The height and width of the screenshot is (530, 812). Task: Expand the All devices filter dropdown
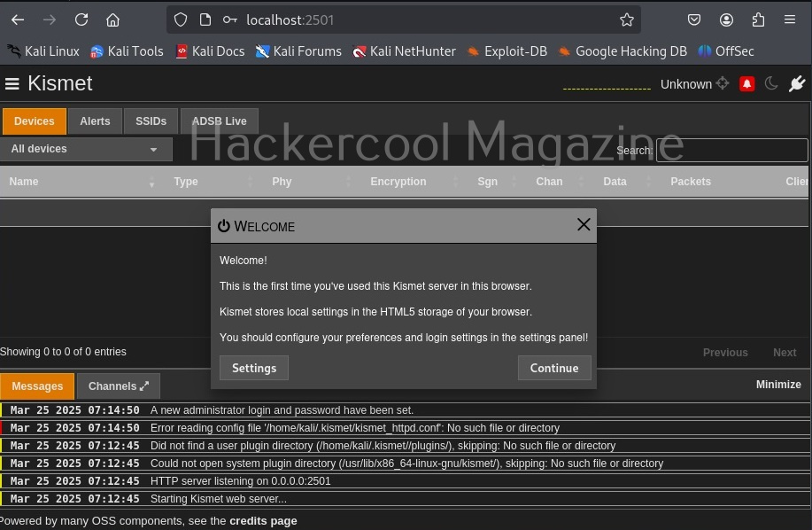tap(86, 149)
